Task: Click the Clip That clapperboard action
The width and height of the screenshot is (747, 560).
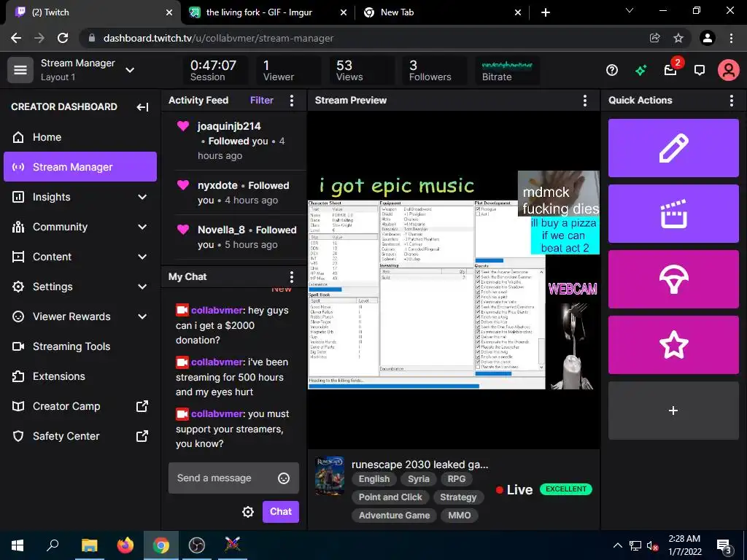Action: click(673, 214)
